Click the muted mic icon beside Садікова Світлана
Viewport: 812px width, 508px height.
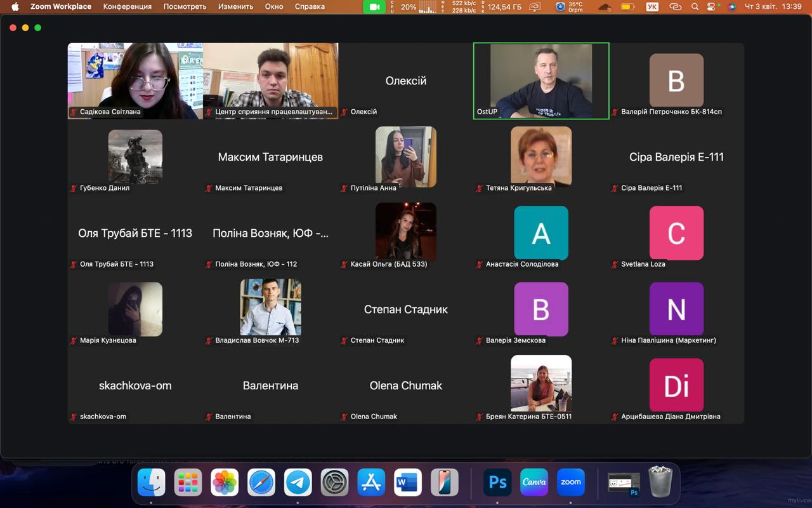[x=74, y=112]
